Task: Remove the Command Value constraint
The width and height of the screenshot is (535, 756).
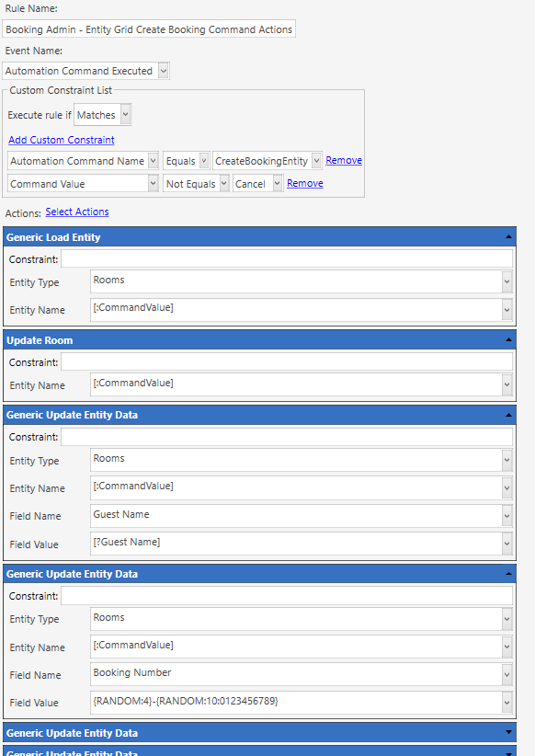Action: (304, 183)
